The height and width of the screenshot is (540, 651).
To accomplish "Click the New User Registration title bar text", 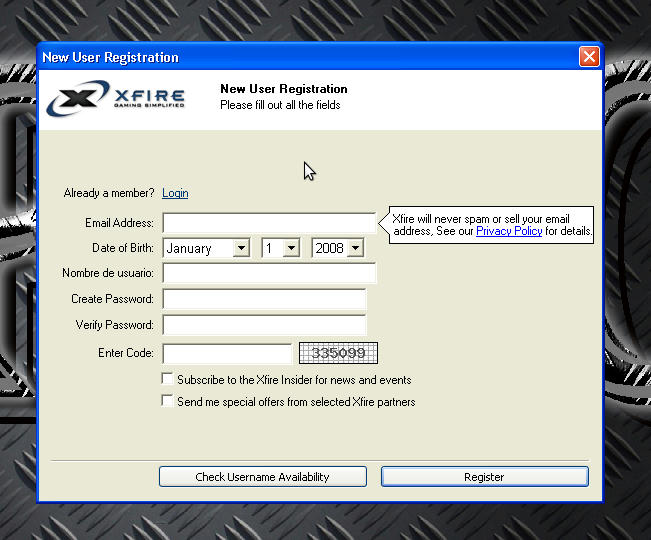I will pyautogui.click(x=110, y=57).
